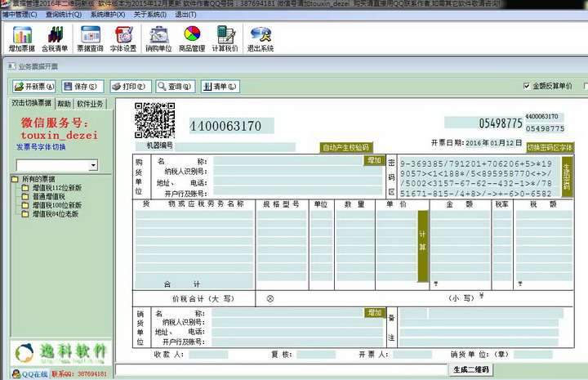588x380 pixels.
Task: Click the 清单(L) button
Action: click(220, 87)
